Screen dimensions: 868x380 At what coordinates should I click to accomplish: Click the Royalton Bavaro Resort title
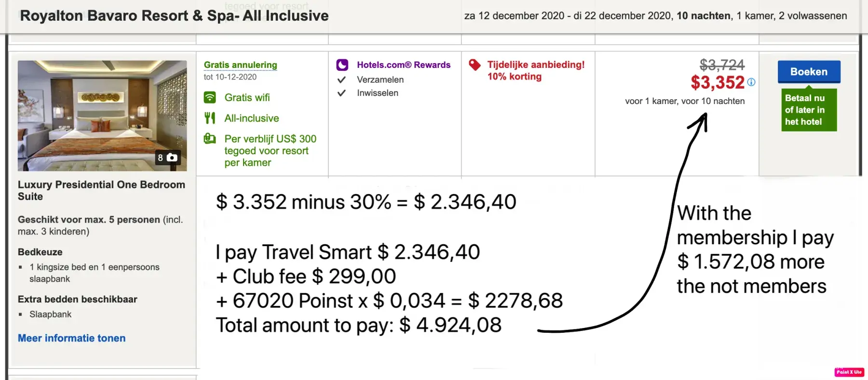(x=174, y=16)
